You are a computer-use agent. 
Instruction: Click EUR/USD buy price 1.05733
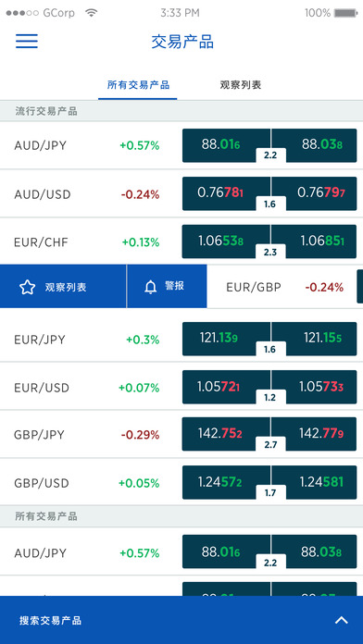(314, 387)
